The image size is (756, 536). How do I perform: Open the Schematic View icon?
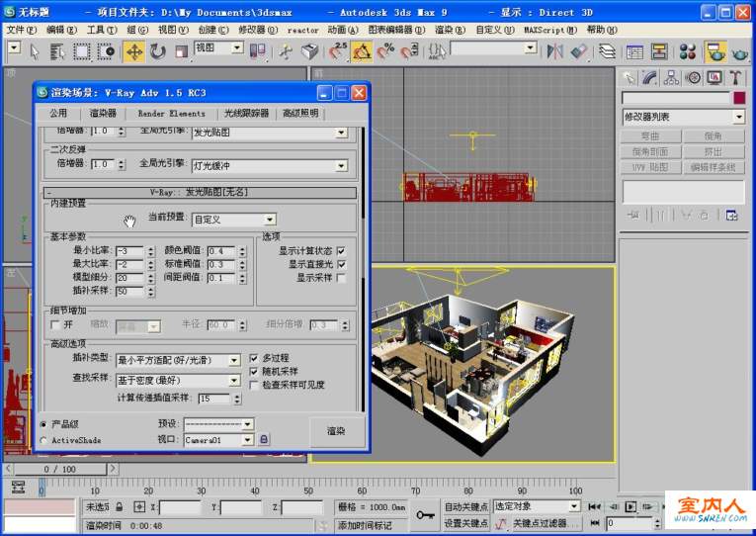[658, 51]
